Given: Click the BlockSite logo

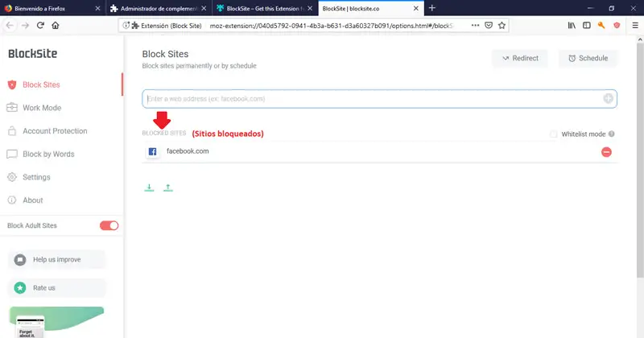Looking at the screenshot, I should click(32, 53).
